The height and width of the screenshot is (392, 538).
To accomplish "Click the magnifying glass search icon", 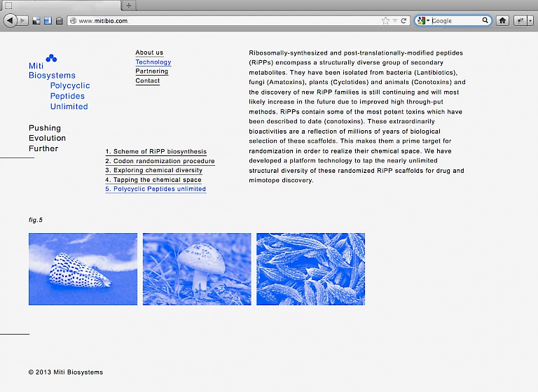I will [x=485, y=20].
